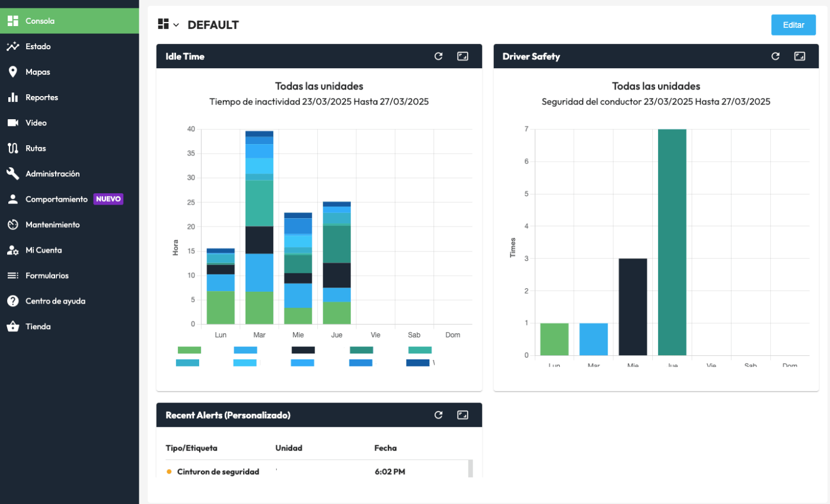This screenshot has width=830, height=504.
Task: Click the Editar button
Action: [793, 25]
